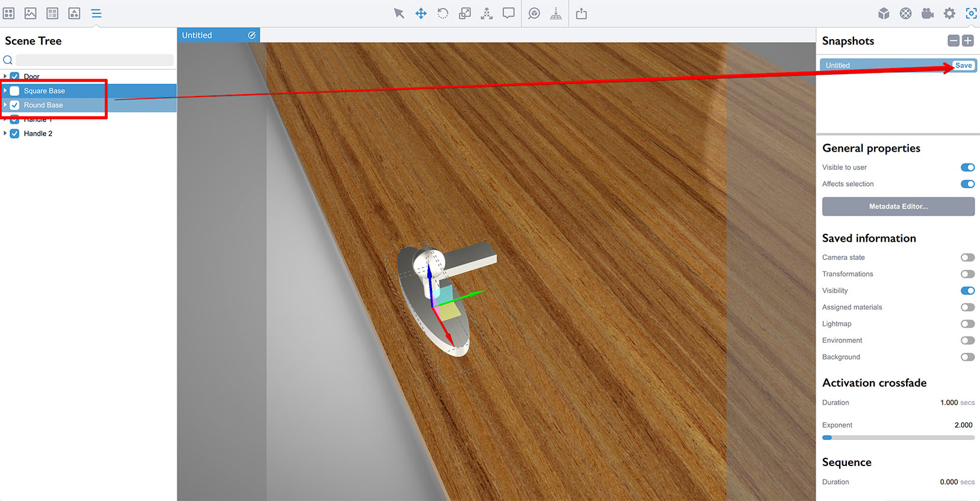Open the film reel animation panel
Screen dimensions: 980x501
(905, 13)
